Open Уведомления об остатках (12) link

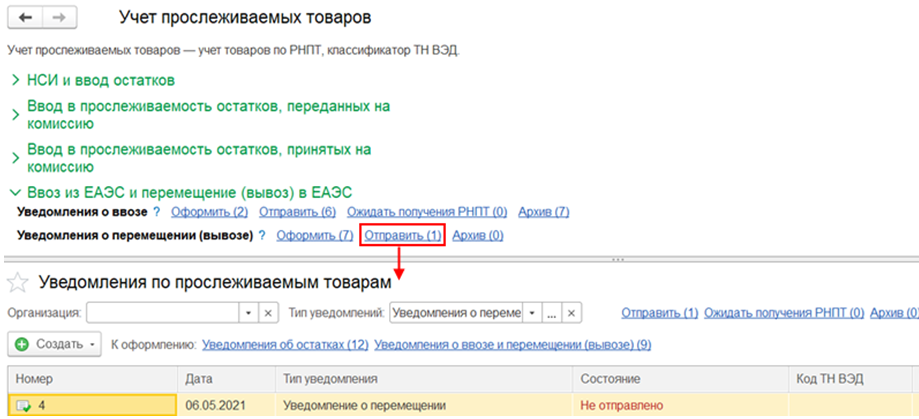click(285, 345)
